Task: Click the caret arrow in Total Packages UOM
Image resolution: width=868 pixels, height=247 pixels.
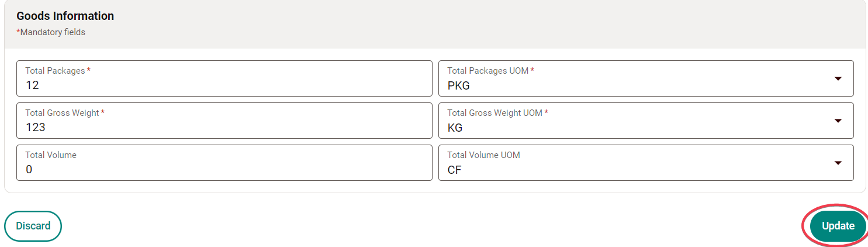Action: coord(838,78)
